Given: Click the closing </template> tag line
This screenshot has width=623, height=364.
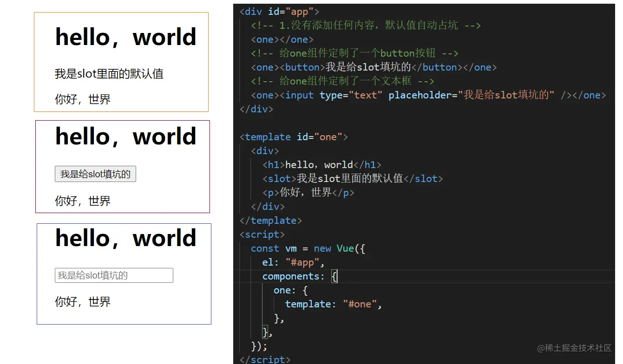Looking at the screenshot, I should 271,221.
